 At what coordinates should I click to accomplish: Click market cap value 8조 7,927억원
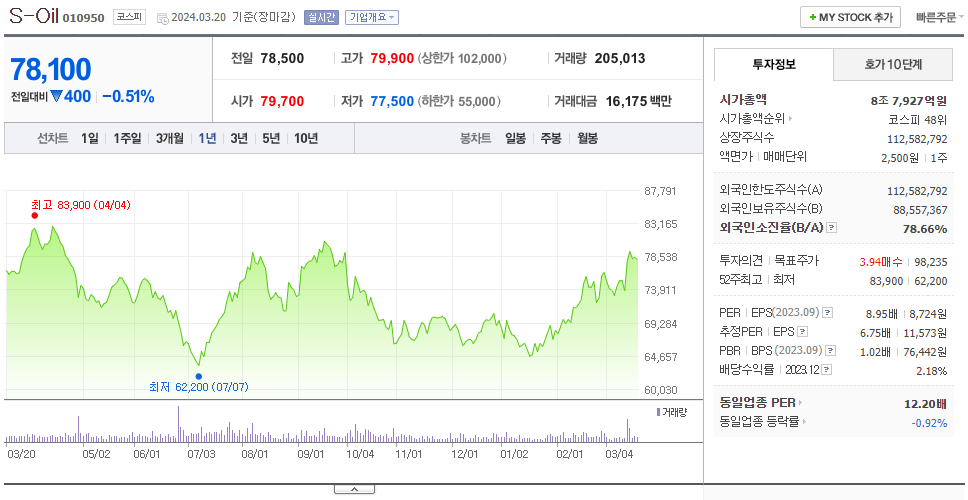coord(908,101)
